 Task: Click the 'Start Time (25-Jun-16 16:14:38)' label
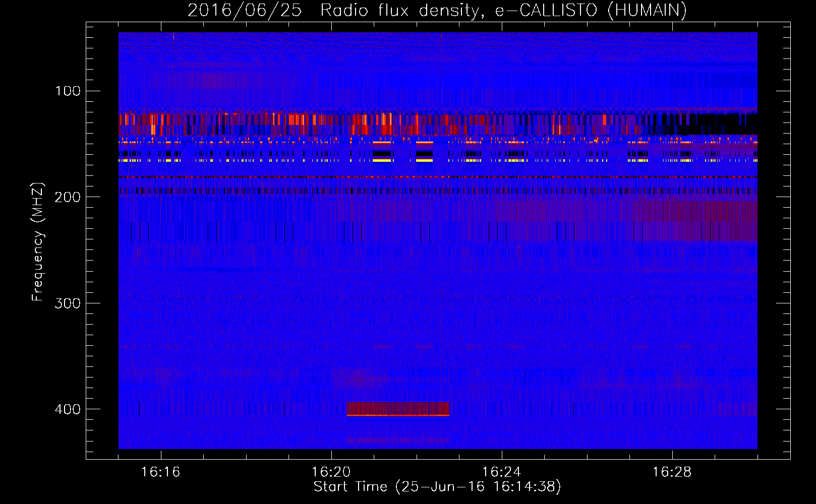tap(437, 487)
